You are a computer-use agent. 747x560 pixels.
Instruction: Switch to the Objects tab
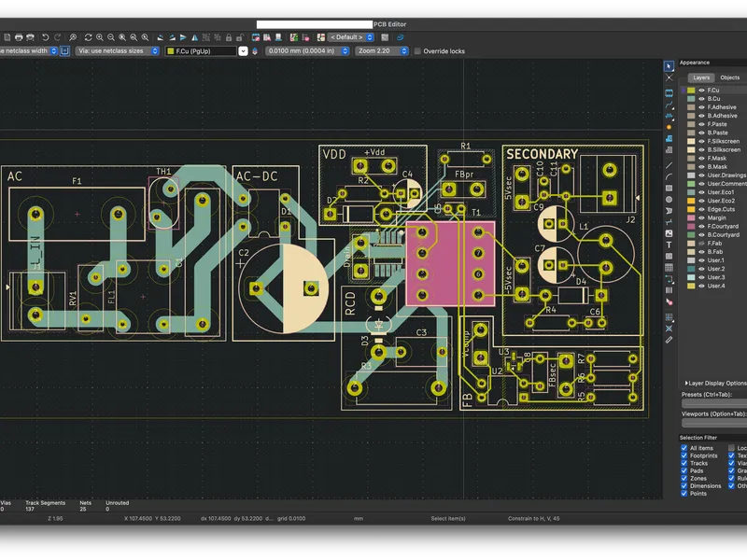click(x=730, y=77)
